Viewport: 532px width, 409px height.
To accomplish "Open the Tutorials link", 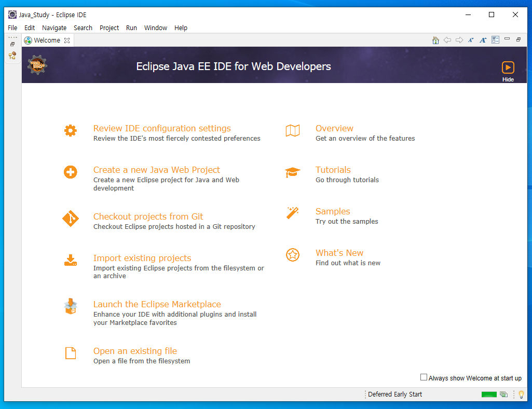I will (333, 170).
